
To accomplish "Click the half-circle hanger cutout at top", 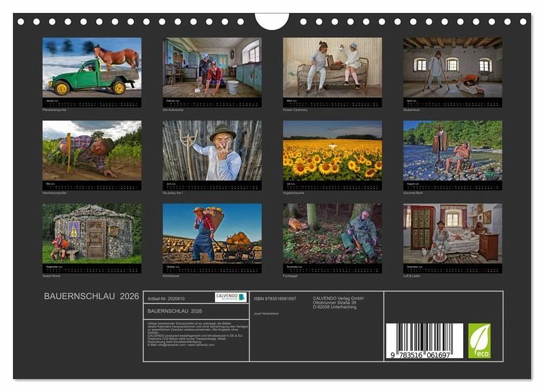I will (271, 20).
